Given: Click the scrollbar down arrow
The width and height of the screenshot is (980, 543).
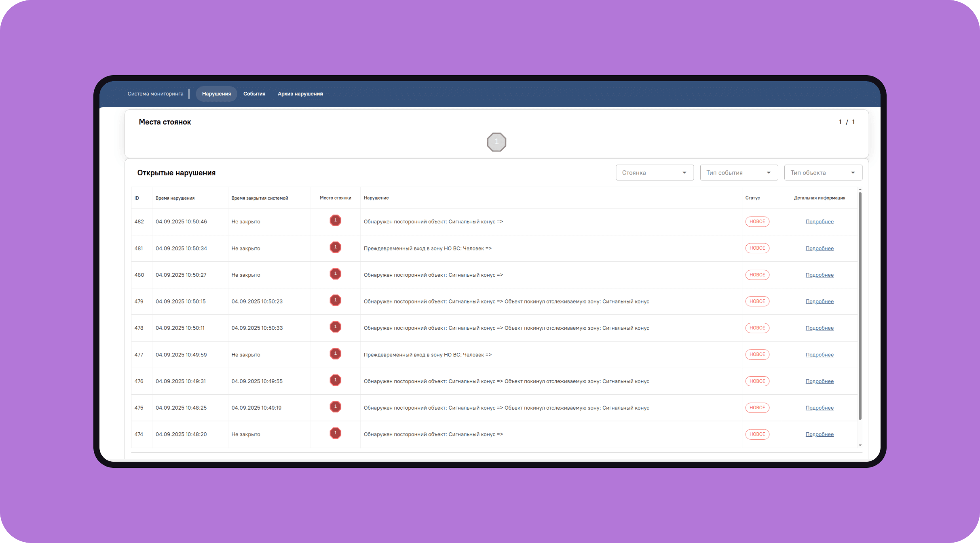Looking at the screenshot, I should point(860,445).
